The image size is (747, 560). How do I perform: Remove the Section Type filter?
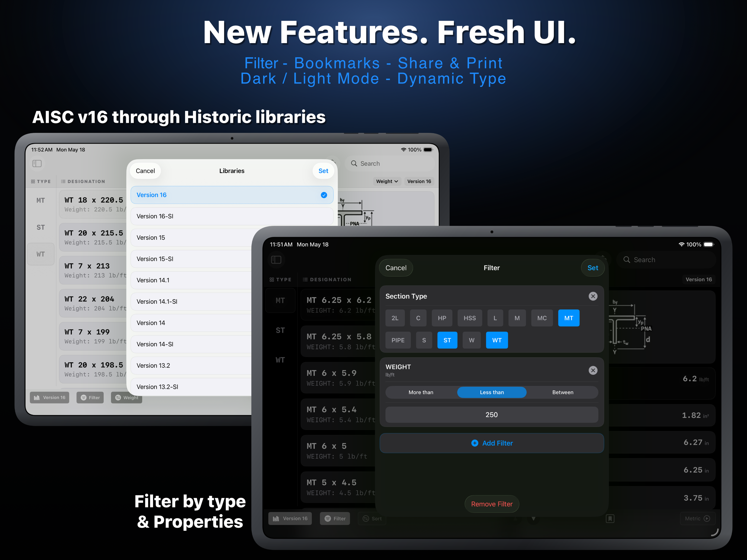593,296
